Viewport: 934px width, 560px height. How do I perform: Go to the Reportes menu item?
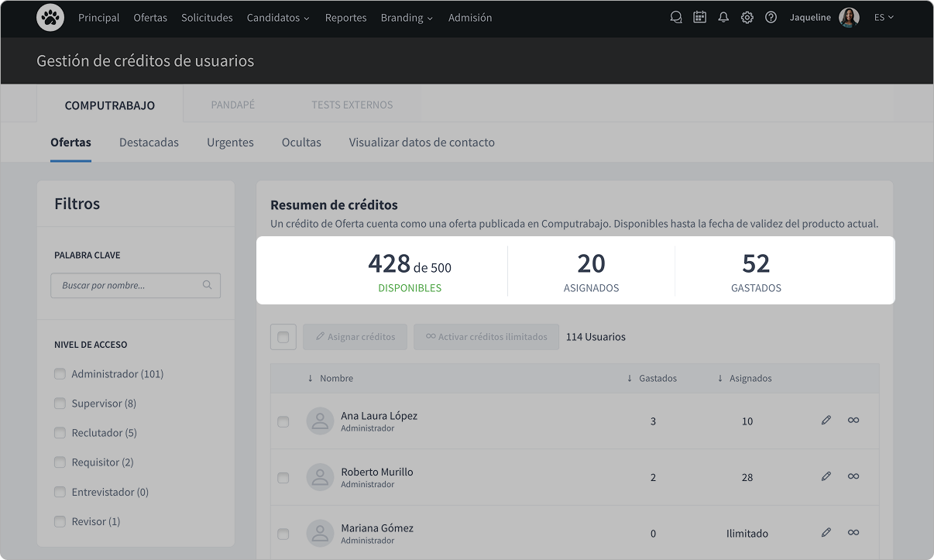[345, 17]
